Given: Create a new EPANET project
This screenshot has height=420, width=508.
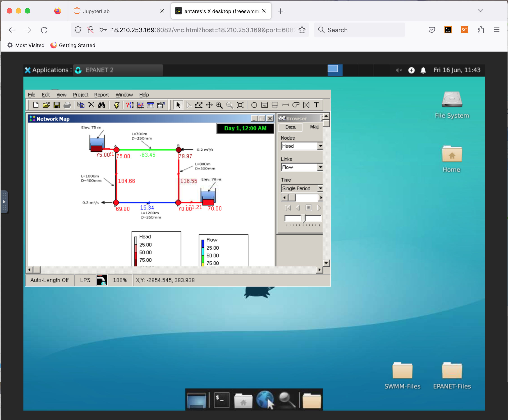Looking at the screenshot, I should coord(36,105).
